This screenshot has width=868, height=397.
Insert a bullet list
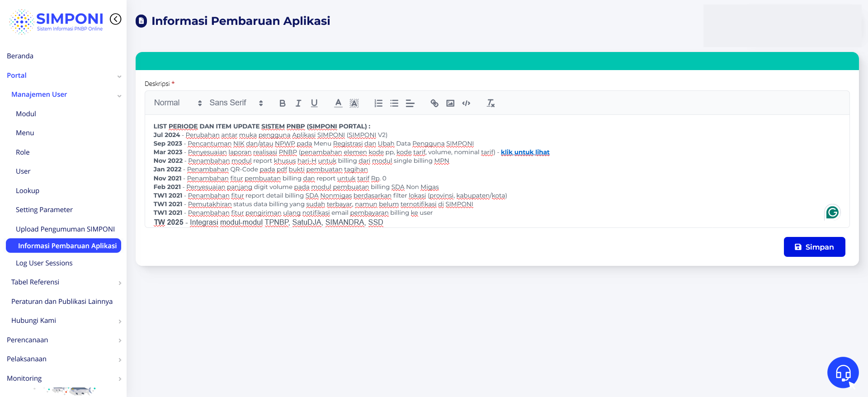click(394, 103)
